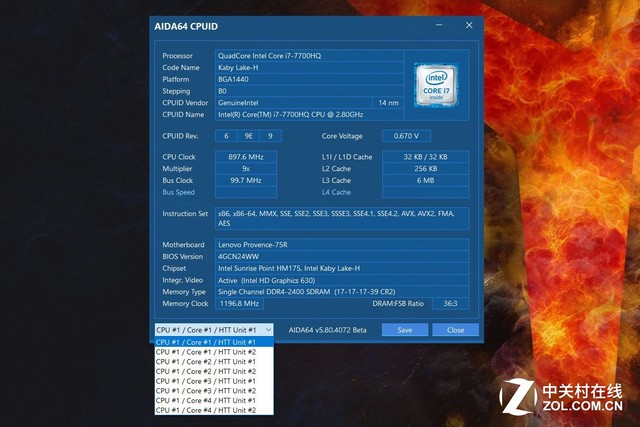Click the Core Voltage value 0.670 V
This screenshot has width=640, height=427.
coord(406,136)
